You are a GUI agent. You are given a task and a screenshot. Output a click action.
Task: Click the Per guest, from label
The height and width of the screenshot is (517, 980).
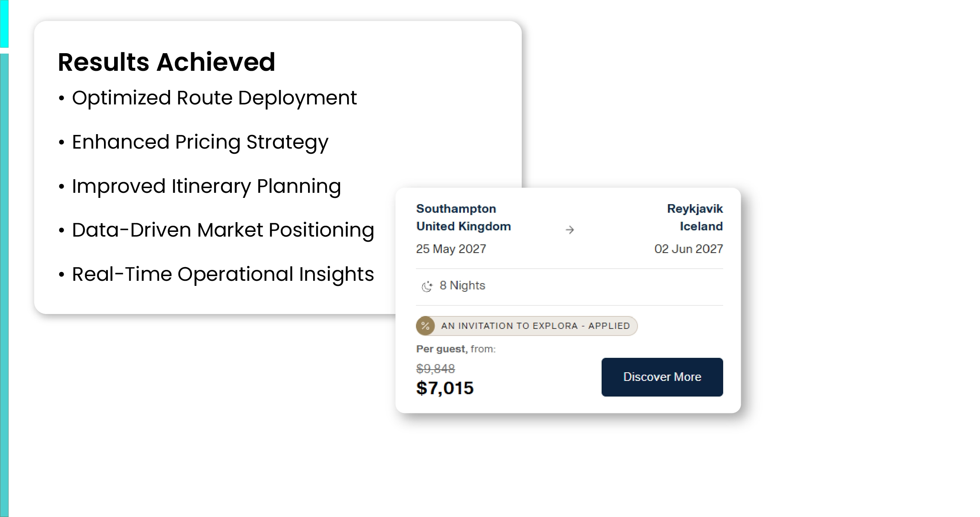(x=456, y=349)
